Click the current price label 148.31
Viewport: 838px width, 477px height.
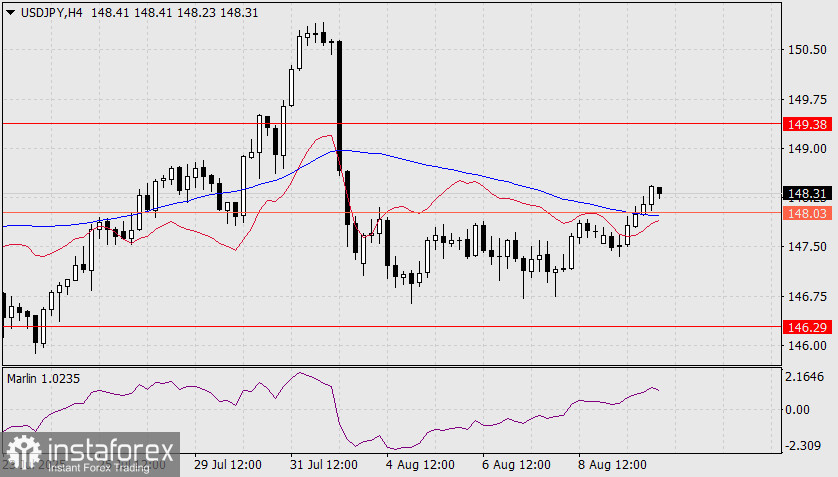tap(808, 193)
